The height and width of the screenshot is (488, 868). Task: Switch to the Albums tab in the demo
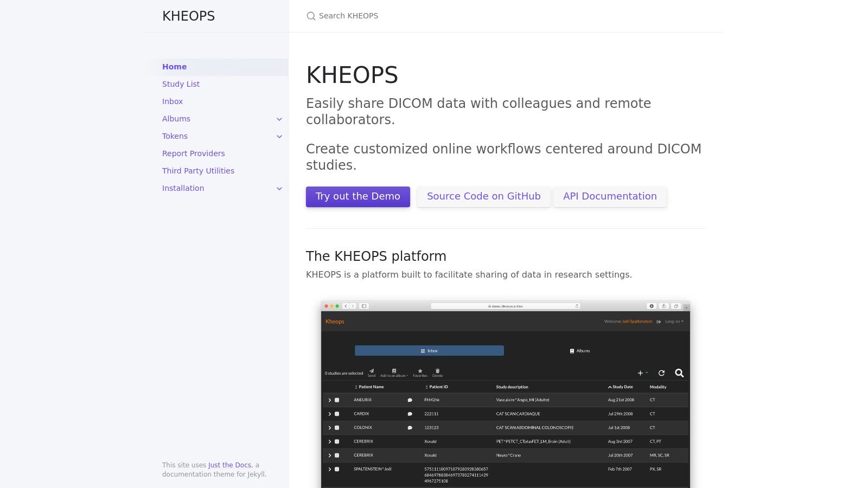coord(579,351)
